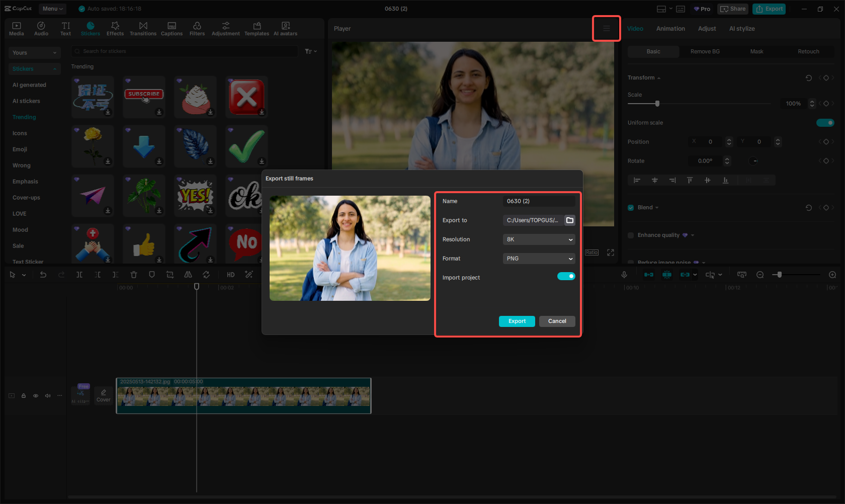Click the Cancel button in dialog
Screen dimensions: 845x504
coord(557,321)
